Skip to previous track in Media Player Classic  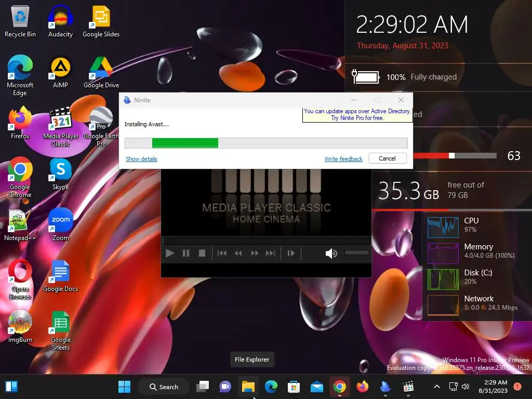(222, 253)
